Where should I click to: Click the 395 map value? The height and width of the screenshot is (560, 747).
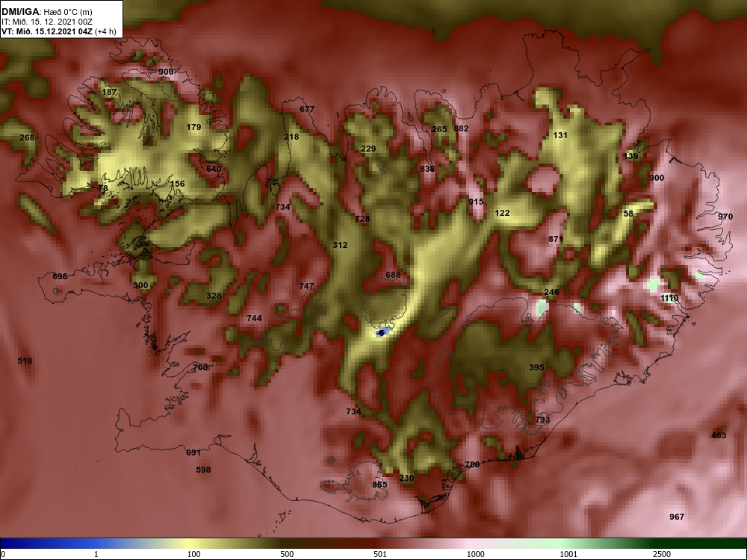point(536,367)
